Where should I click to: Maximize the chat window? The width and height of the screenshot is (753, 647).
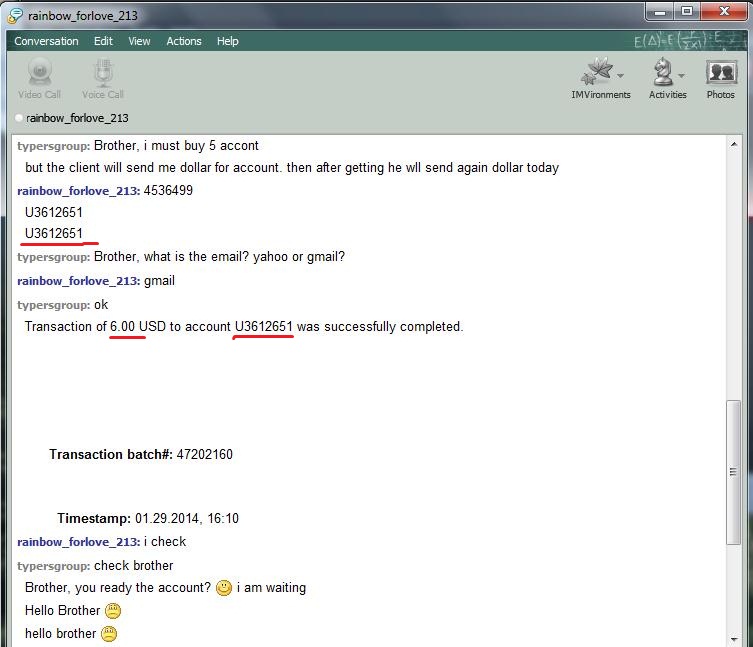(x=687, y=12)
